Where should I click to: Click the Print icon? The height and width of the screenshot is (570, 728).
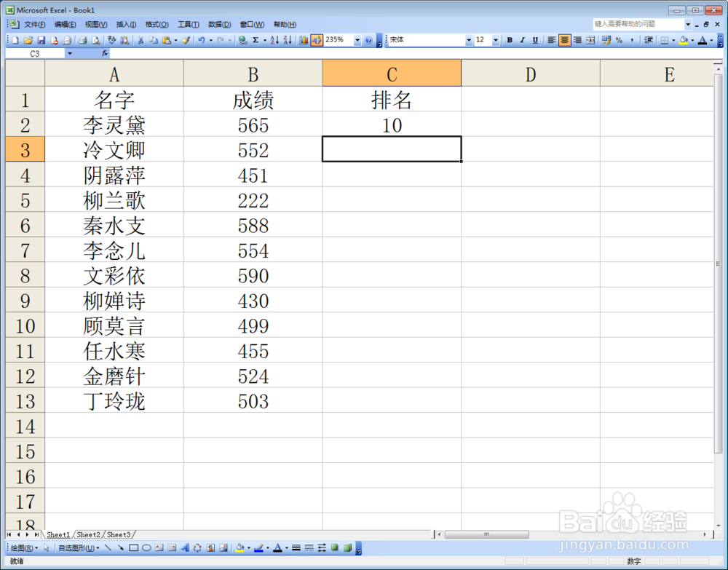point(83,40)
